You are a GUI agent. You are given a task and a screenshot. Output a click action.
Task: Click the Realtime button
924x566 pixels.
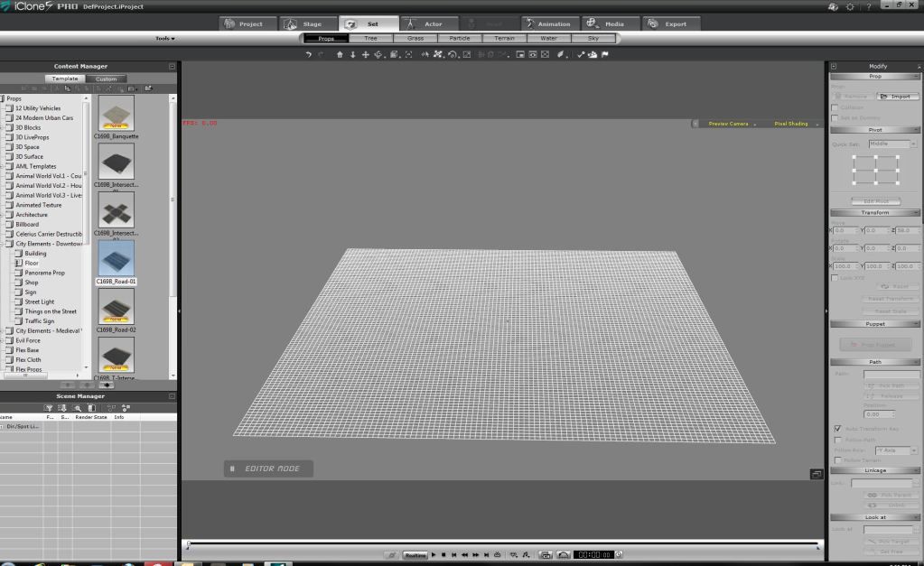415,555
